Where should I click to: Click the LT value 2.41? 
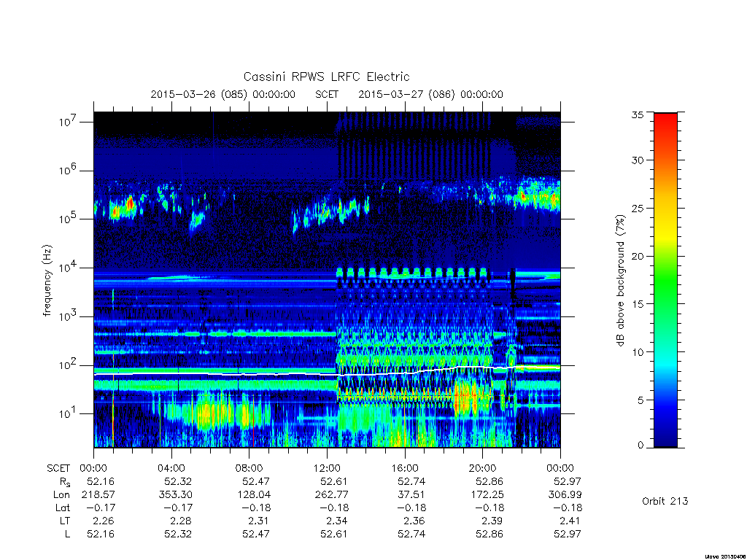pyautogui.click(x=571, y=521)
